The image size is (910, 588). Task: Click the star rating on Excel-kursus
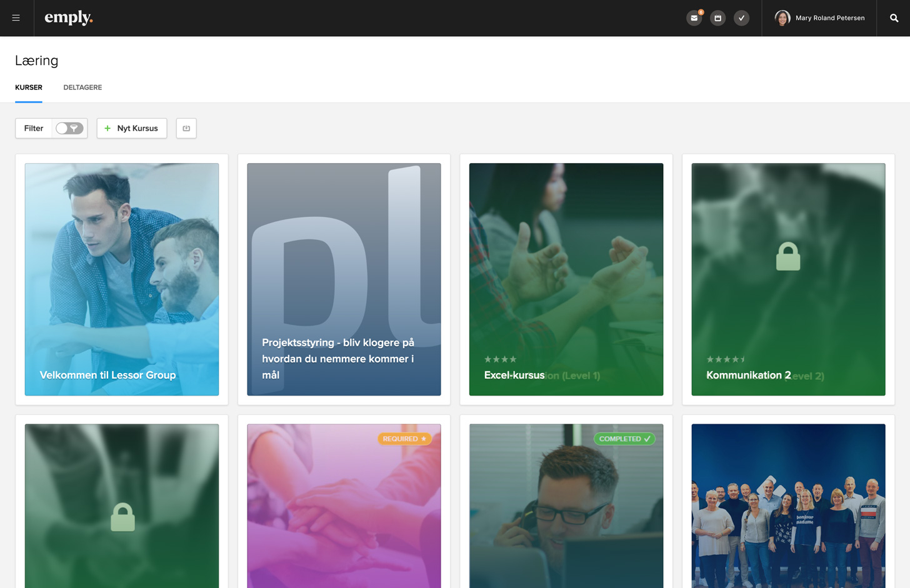coord(501,359)
